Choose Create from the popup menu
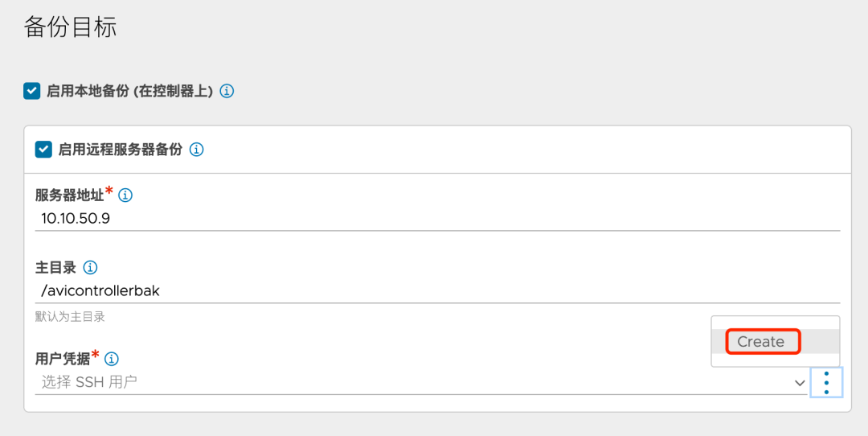This screenshot has width=868, height=436. click(x=760, y=341)
